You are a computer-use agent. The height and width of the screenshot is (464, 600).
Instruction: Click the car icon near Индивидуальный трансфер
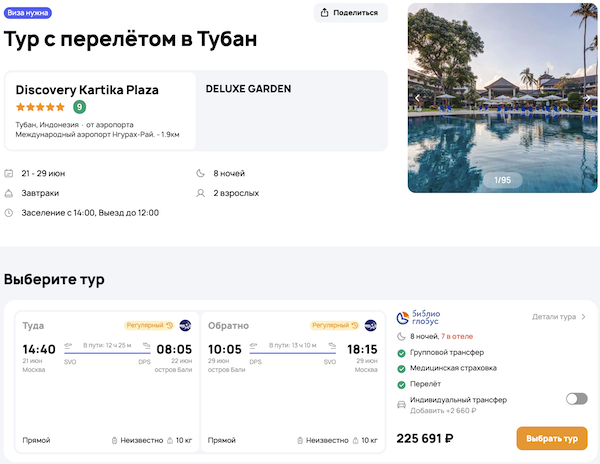[x=401, y=404]
